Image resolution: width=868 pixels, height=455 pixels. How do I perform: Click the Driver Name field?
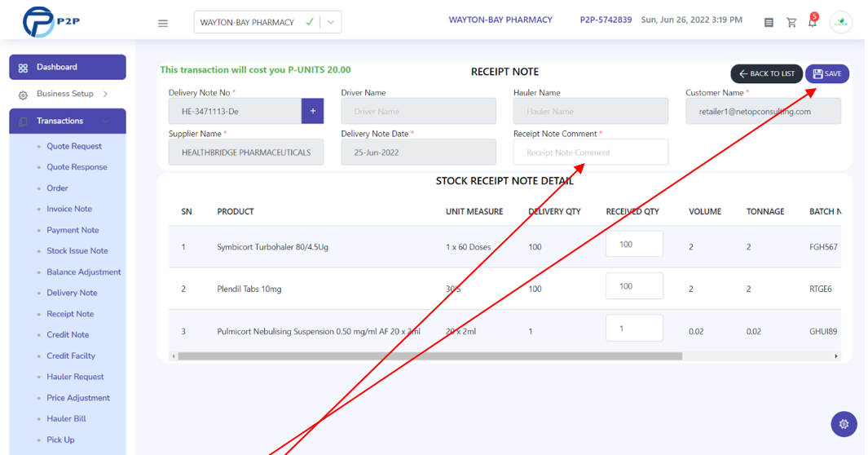click(418, 111)
